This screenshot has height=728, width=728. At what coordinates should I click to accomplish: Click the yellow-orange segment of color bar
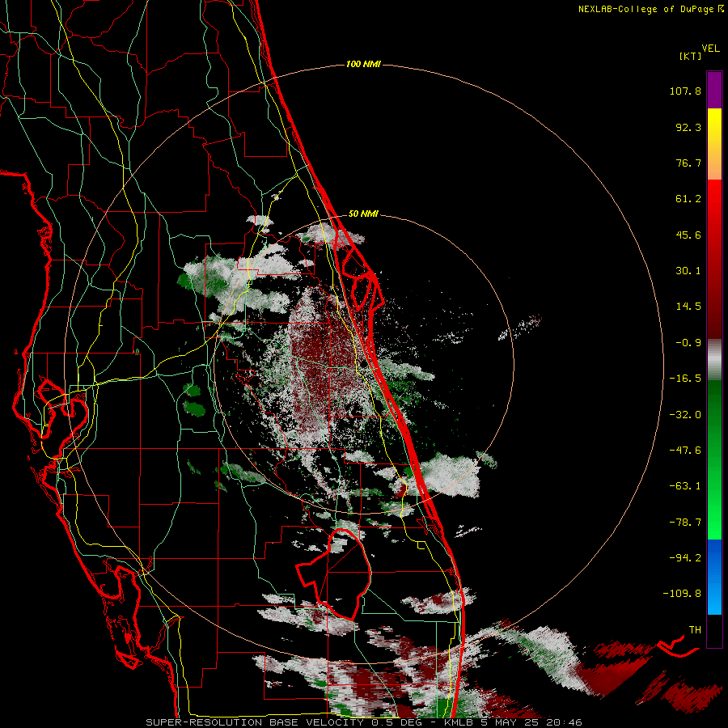[714, 144]
